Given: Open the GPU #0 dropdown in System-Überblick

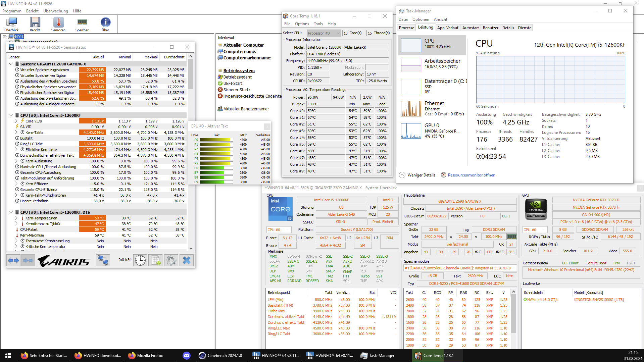Looking at the screenshot, I should point(535,230).
